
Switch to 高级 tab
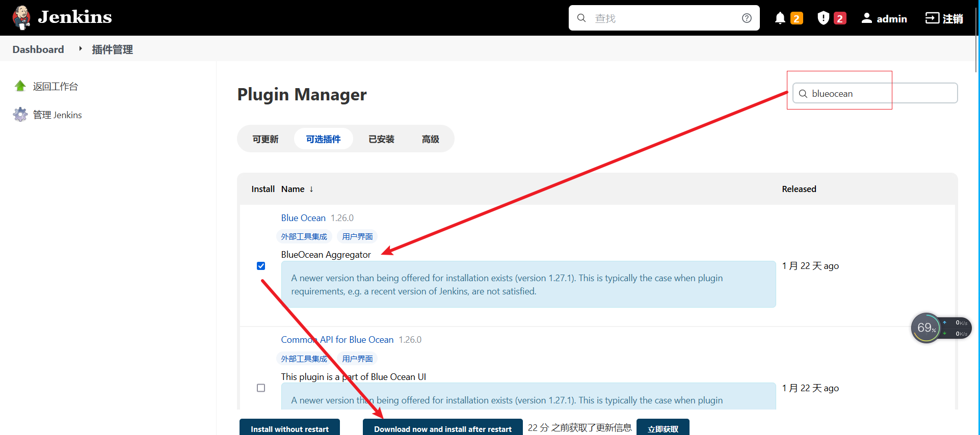coord(430,139)
